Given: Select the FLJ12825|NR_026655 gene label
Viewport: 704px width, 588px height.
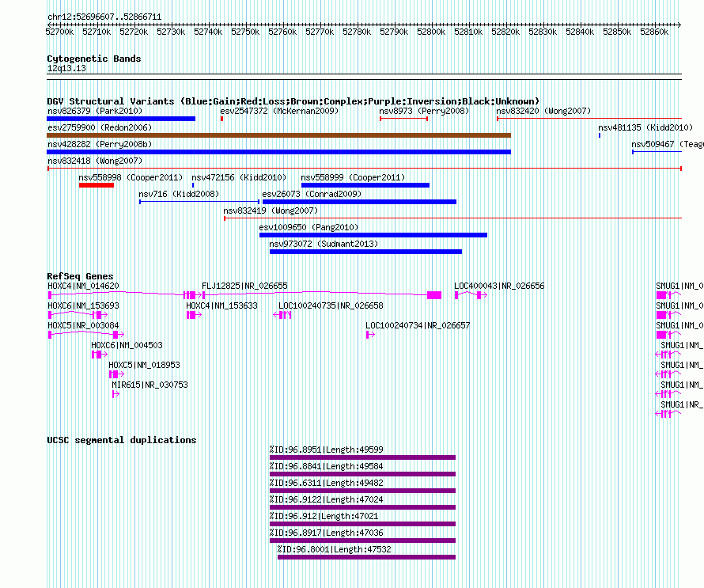Looking at the screenshot, I should point(244,286).
